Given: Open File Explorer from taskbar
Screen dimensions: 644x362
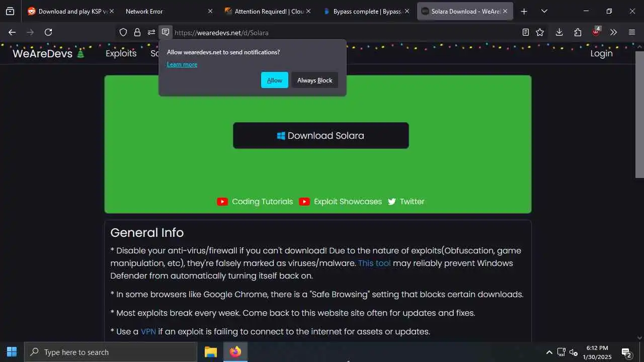Looking at the screenshot, I should (211, 352).
